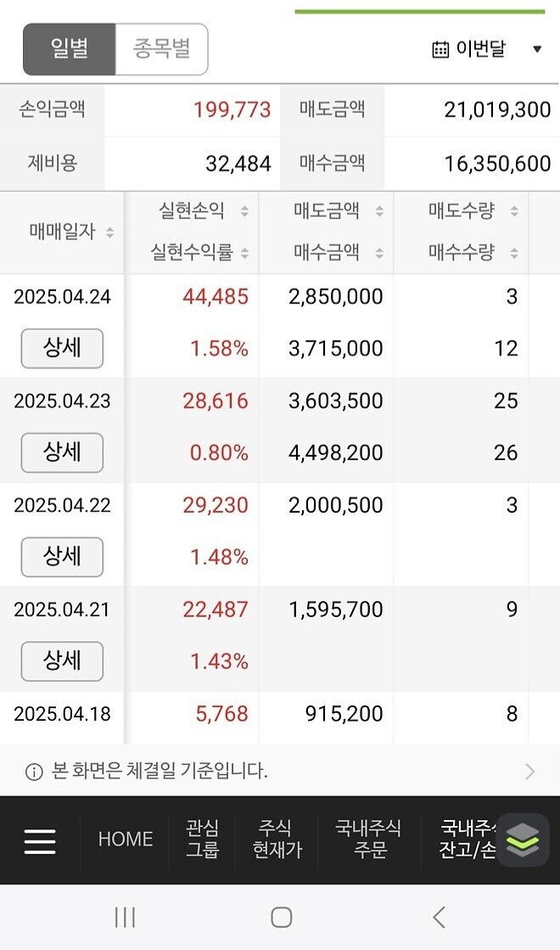560x950 pixels.
Task: Open the hamburger menu in bottom bar
Action: [x=39, y=840]
